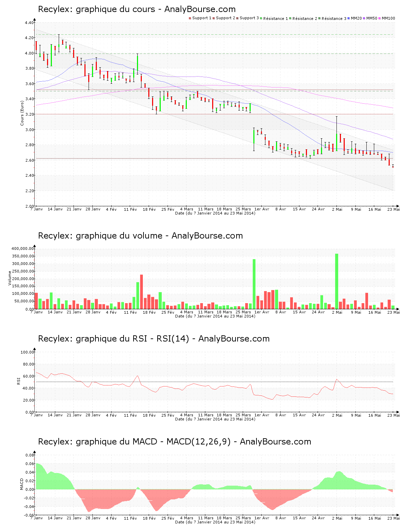
Task: Click the 400,000.00 volume axis tick
Action: [23, 248]
